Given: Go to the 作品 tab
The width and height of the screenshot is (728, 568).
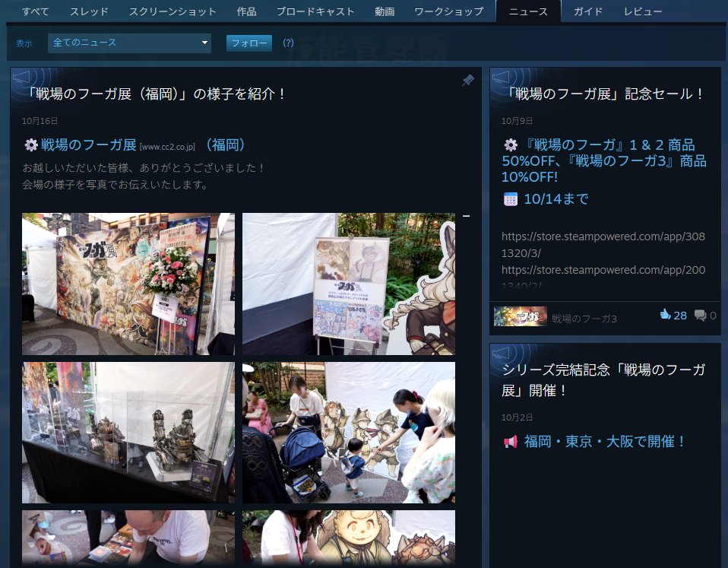Looking at the screenshot, I should coord(246,11).
